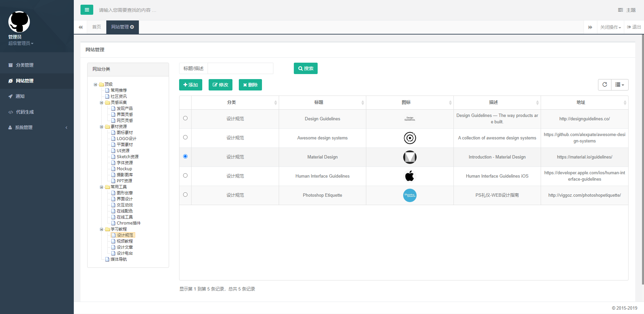644x314 pixels.
Task: Open the 关闭操作 dropdown
Action: pyautogui.click(x=610, y=27)
